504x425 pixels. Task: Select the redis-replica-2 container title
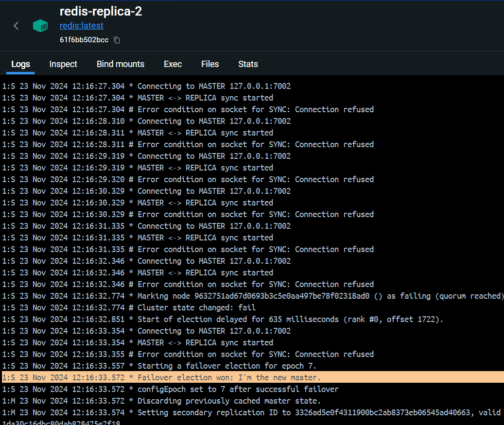101,11
